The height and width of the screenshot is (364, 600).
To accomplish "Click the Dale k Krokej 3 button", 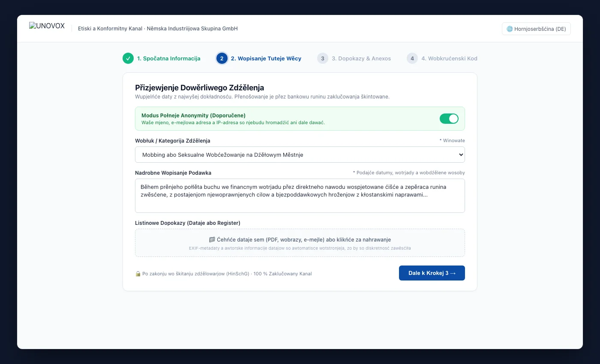I will (432, 273).
